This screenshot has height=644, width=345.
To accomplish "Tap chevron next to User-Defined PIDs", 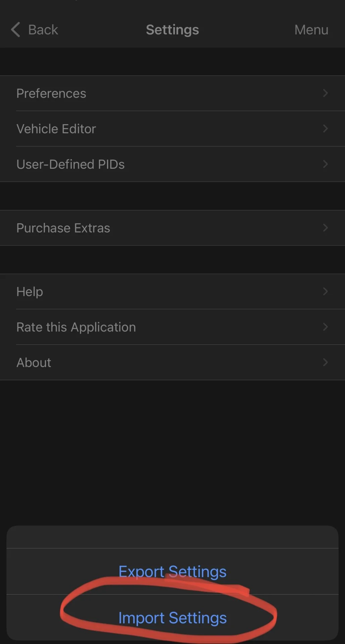I will pos(325,164).
